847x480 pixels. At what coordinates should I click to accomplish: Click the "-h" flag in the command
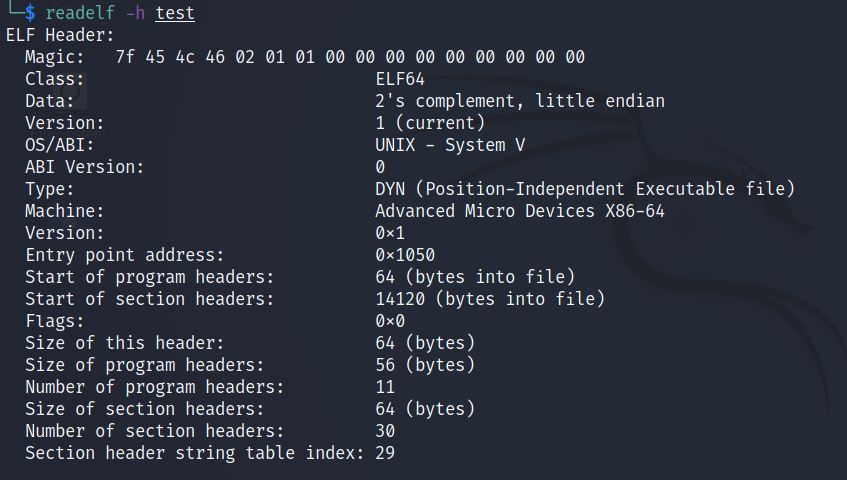tap(135, 13)
